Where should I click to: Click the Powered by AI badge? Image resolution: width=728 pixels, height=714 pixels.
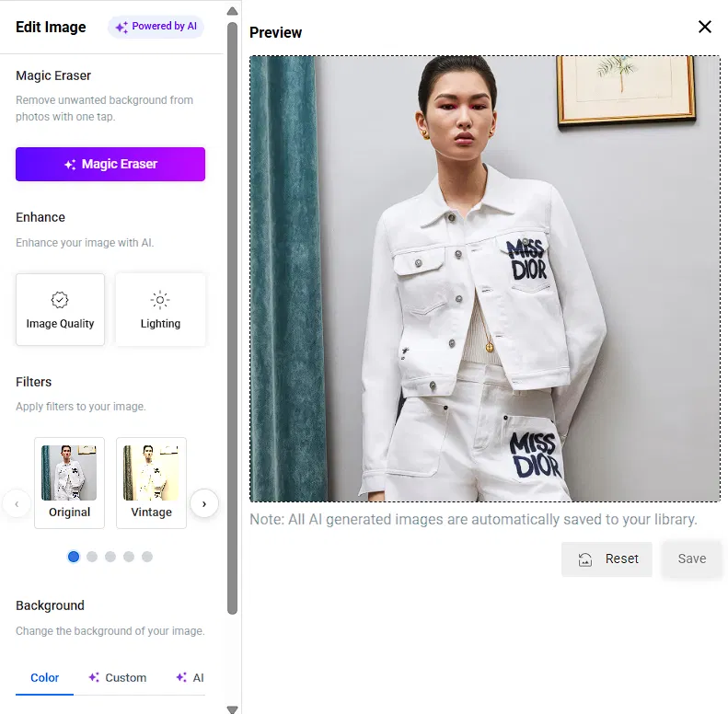[156, 27]
